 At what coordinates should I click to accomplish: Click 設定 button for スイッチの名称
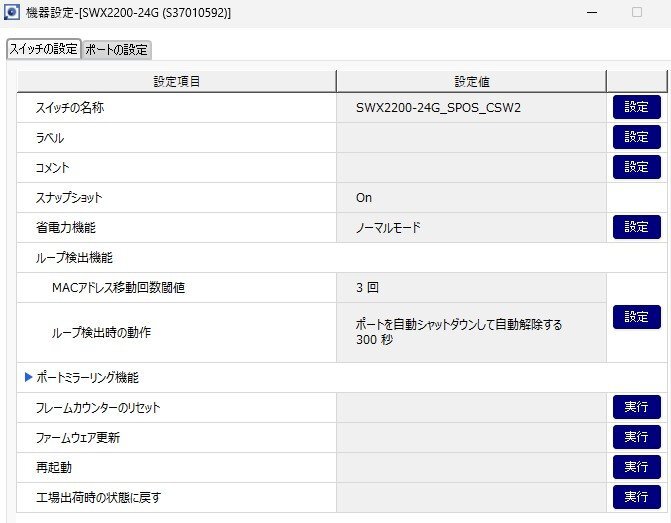coord(636,108)
